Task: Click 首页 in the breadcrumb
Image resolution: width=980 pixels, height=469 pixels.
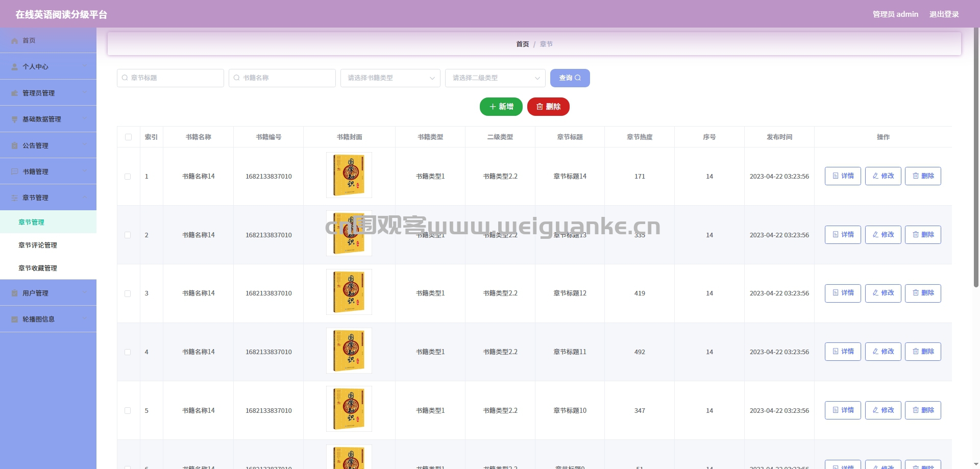Action: coord(522,44)
